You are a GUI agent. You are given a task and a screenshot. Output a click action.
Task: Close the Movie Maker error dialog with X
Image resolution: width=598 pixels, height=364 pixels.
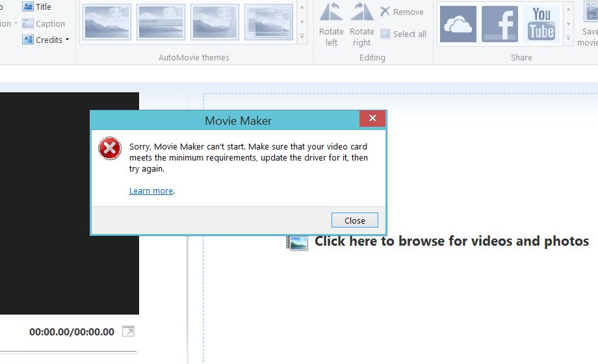(x=372, y=118)
